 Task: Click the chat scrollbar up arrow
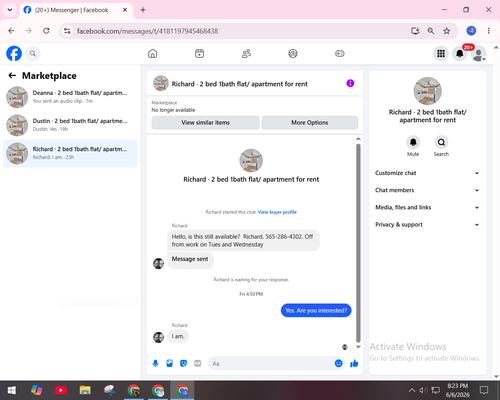pos(358,139)
